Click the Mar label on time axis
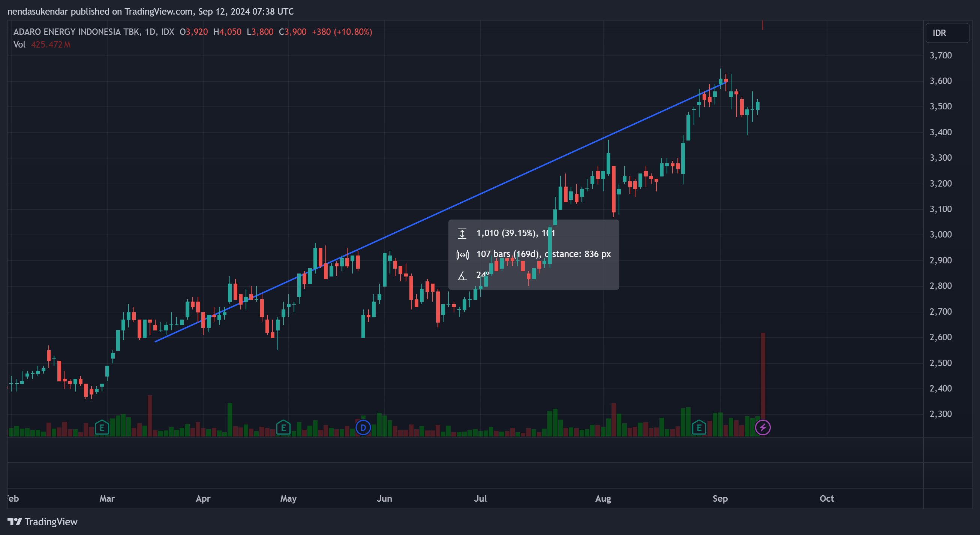 107,499
